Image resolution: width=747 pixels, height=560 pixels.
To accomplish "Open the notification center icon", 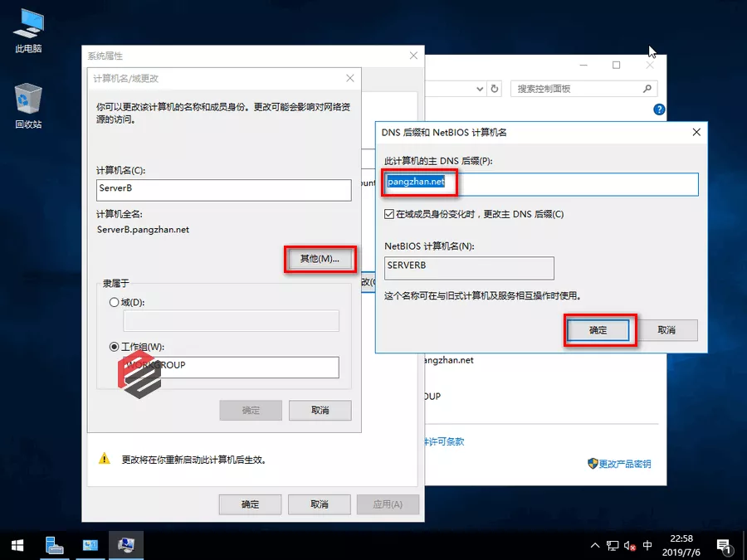I will (724, 546).
